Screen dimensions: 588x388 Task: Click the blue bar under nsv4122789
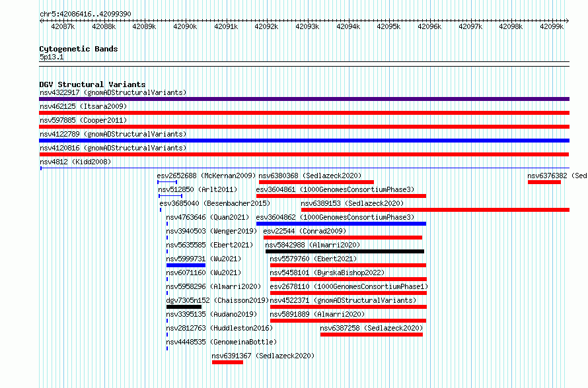(x=304, y=141)
